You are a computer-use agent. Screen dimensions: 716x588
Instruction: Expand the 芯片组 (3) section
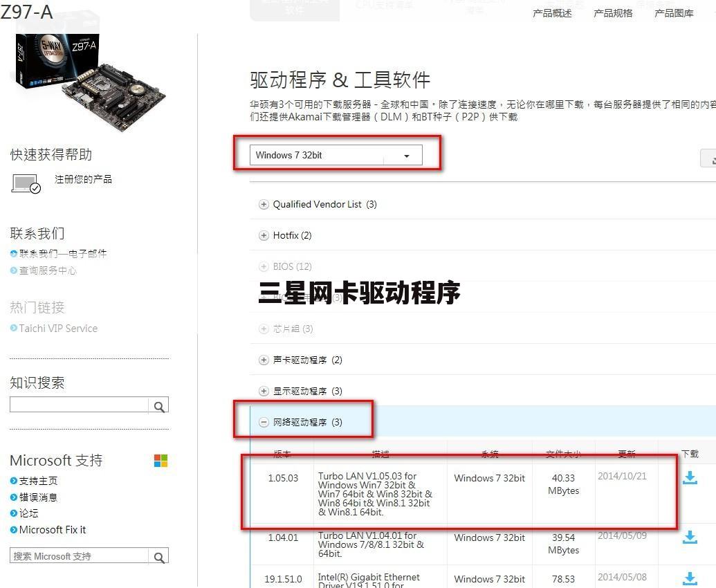point(264,329)
